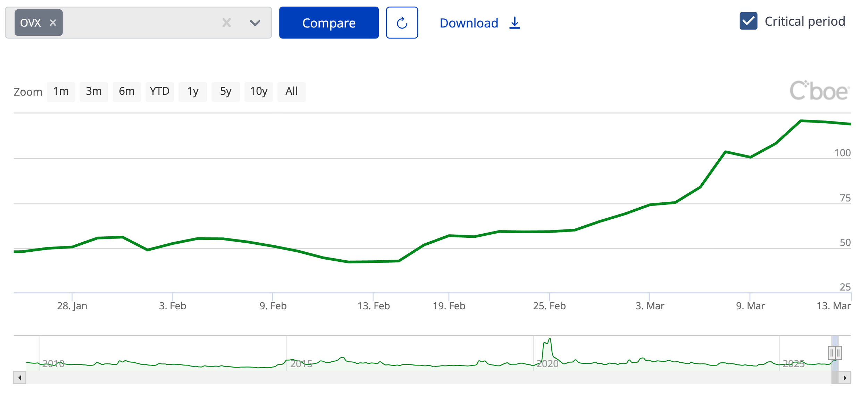Switch zoom to 1y
The width and height of the screenshot is (868, 395).
pos(193,92)
